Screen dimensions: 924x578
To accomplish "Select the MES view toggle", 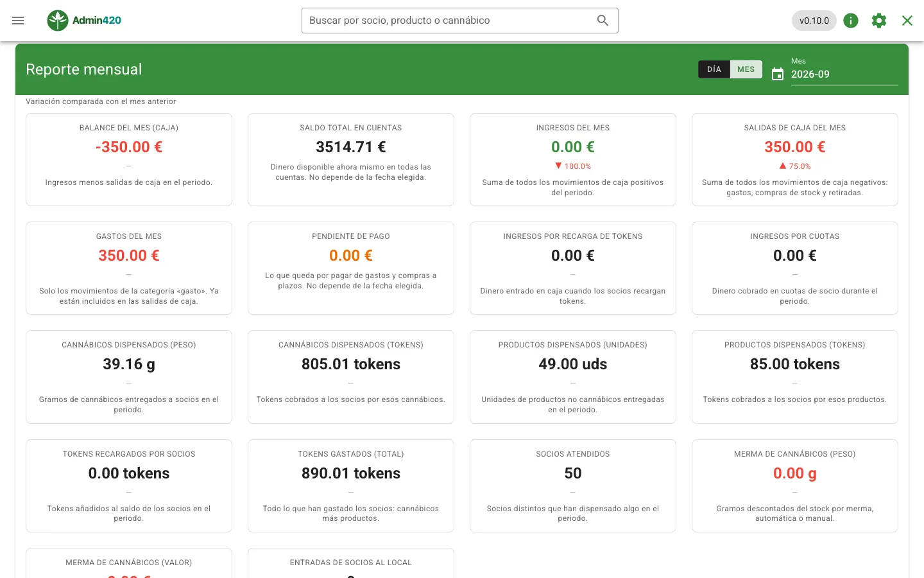I will [746, 69].
